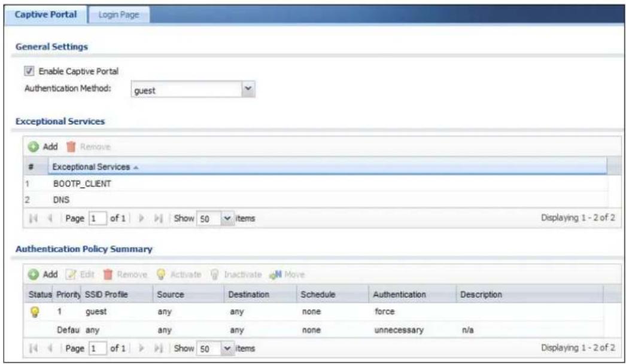Click the Authentication Policy page number field
Viewport: 626px width, 364px height.
(x=98, y=348)
